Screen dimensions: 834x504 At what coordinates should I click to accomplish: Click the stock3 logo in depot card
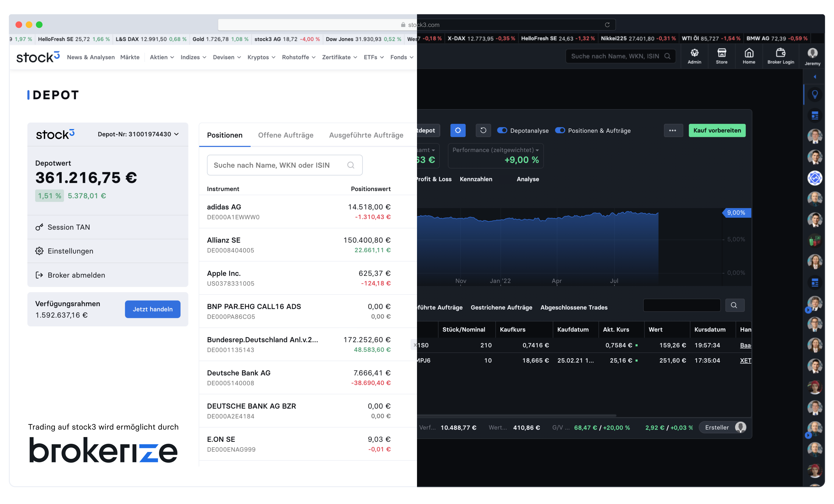pyautogui.click(x=55, y=134)
